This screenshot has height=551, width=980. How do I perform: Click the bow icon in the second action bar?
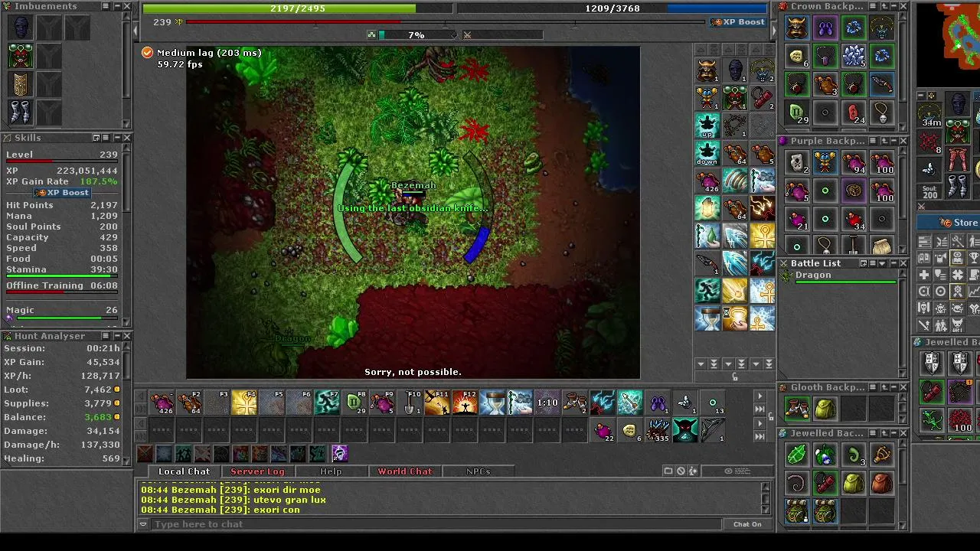(713, 430)
